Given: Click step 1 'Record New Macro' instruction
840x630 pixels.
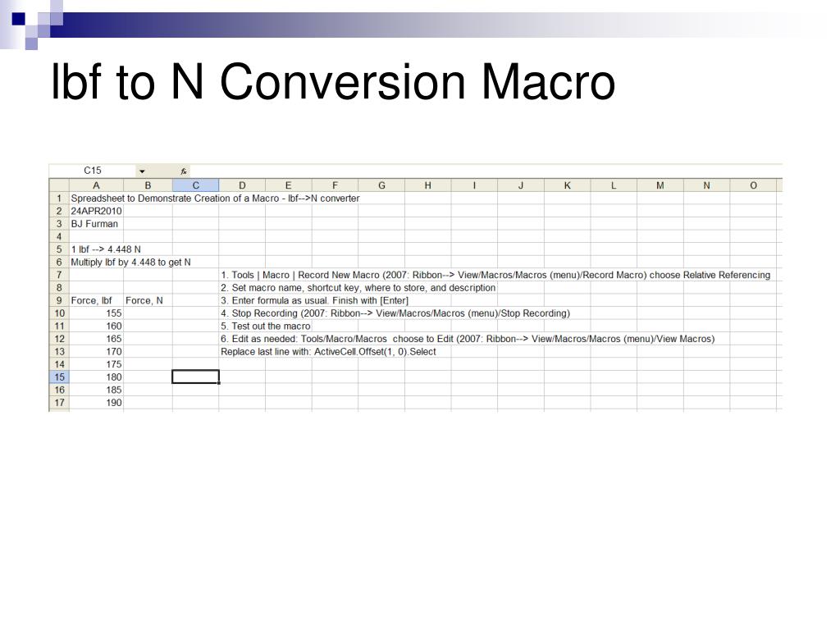Looking at the screenshot, I should click(495, 275).
